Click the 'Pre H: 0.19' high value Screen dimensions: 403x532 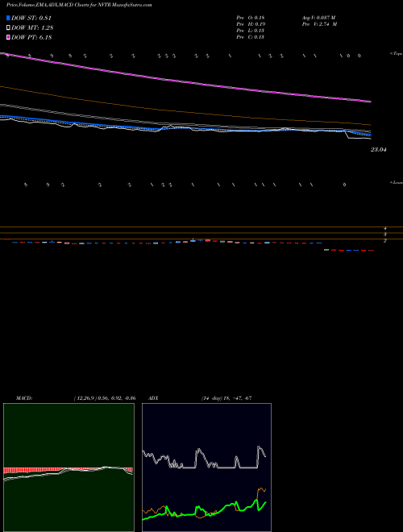pyautogui.click(x=251, y=24)
